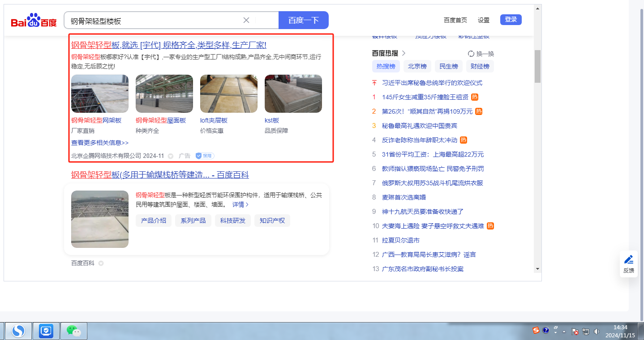Open the 知识产权 section tag
This screenshot has width=644, height=340.
point(272,221)
